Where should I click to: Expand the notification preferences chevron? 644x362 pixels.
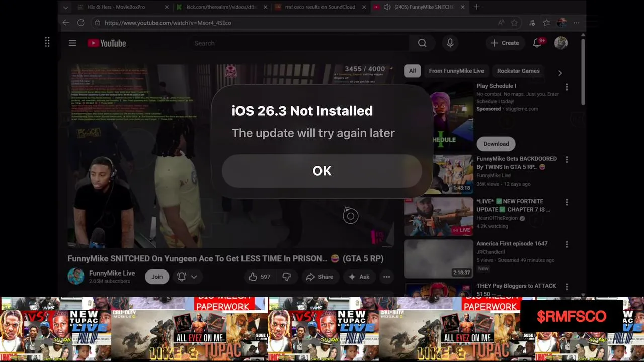[x=194, y=277]
